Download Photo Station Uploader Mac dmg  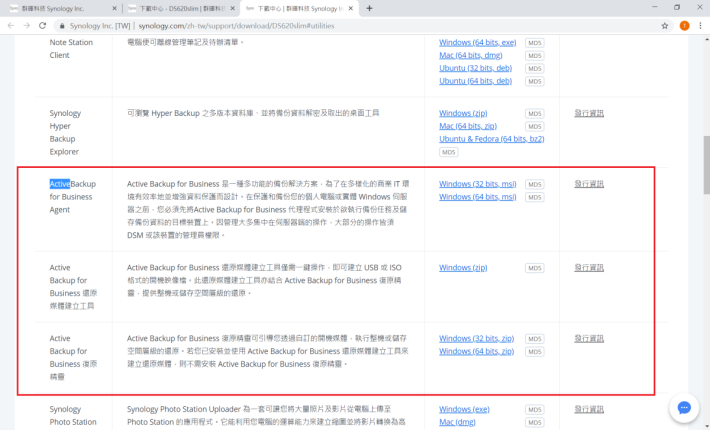pyautogui.click(x=457, y=422)
